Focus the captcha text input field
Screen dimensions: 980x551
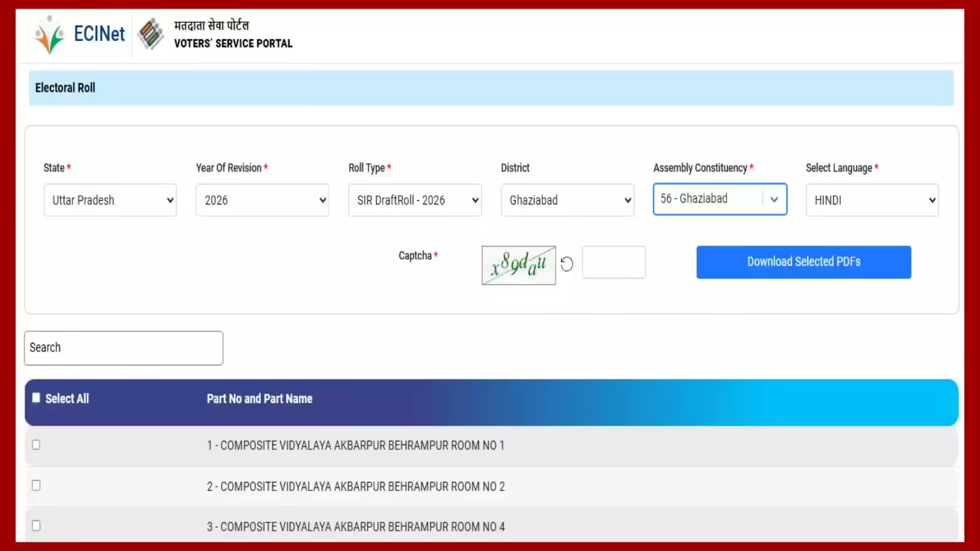(x=614, y=263)
